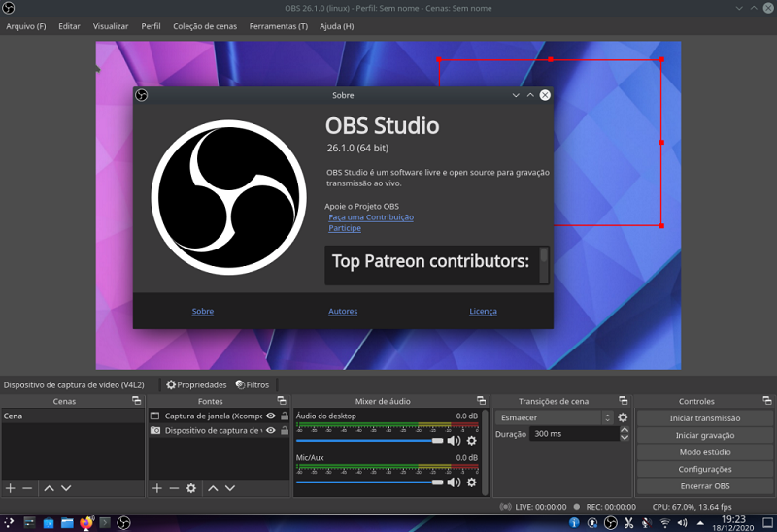Open Mic/Aux audio settings gear
The height and width of the screenshot is (532, 777).
[472, 482]
